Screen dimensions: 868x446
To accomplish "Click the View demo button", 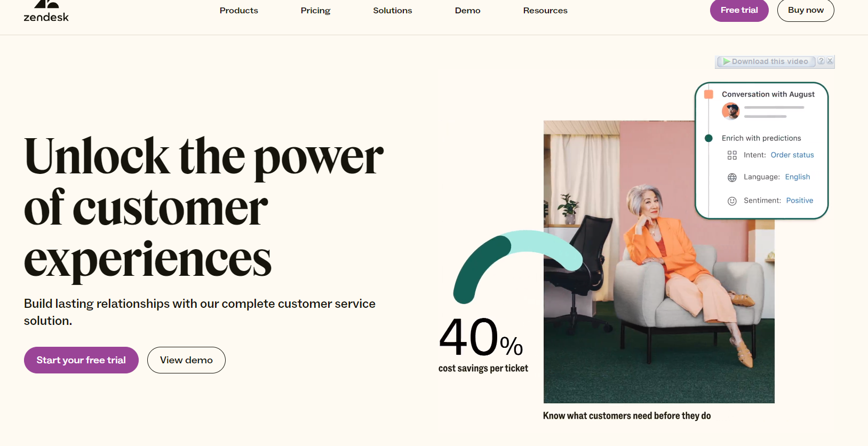I will click(x=186, y=360).
